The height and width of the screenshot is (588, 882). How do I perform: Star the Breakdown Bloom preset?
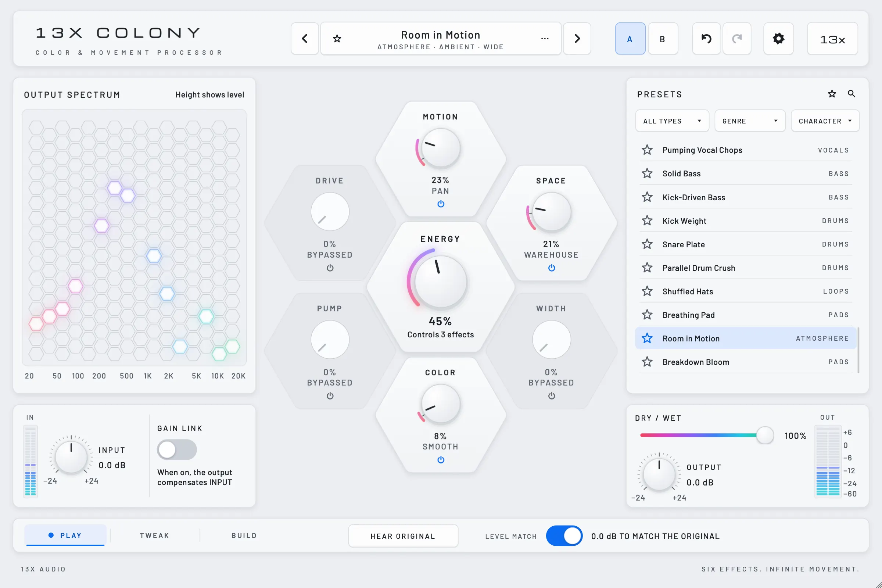(x=647, y=362)
